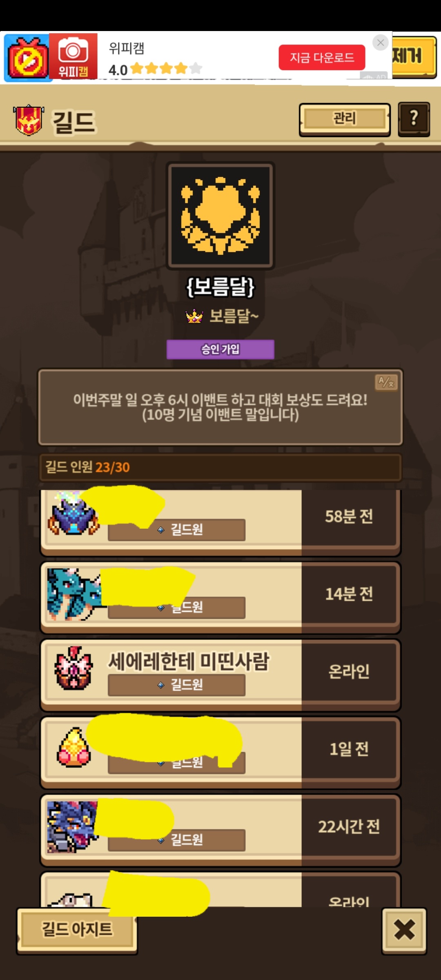Open the 길드 아지트 button
This screenshot has height=980, width=441.
click(x=77, y=930)
